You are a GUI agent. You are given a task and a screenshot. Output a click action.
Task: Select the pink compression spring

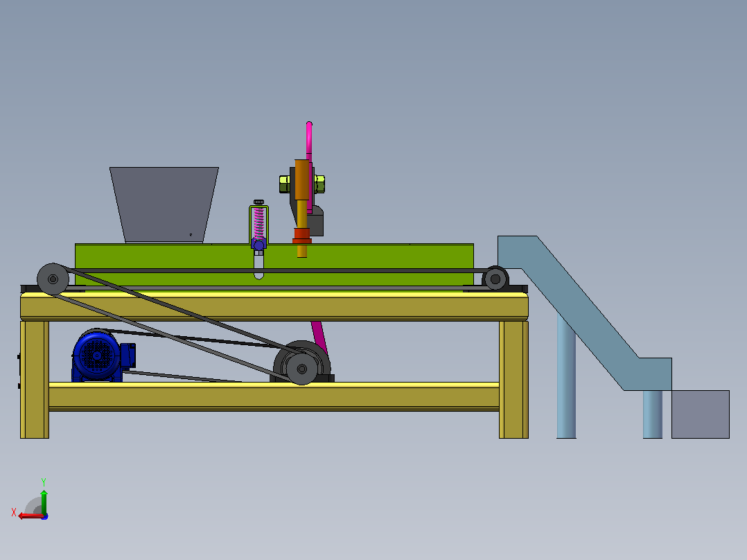point(258,222)
